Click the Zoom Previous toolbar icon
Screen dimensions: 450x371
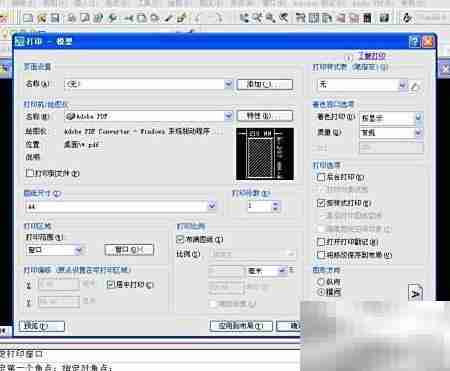(x=283, y=18)
